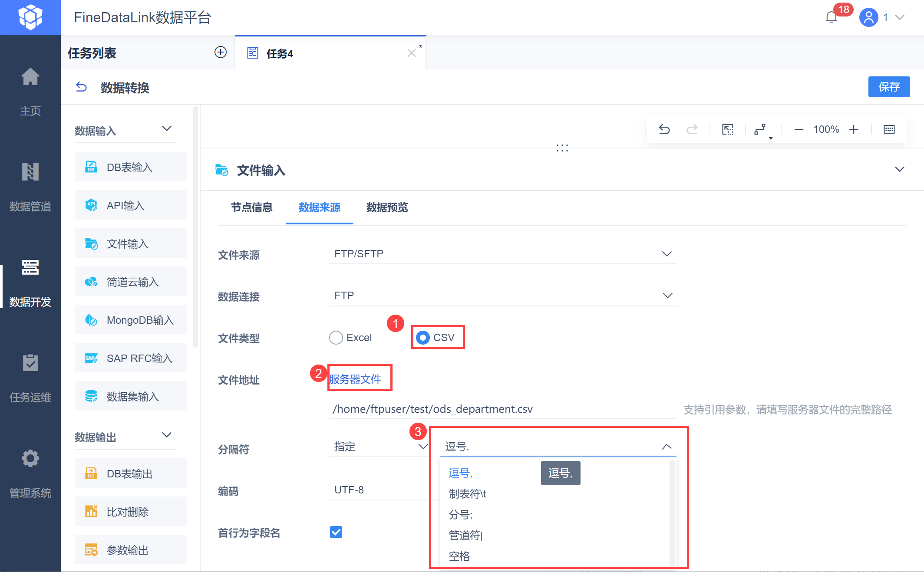Select the CSV file type radio
The width and height of the screenshot is (924, 572).
pos(423,338)
